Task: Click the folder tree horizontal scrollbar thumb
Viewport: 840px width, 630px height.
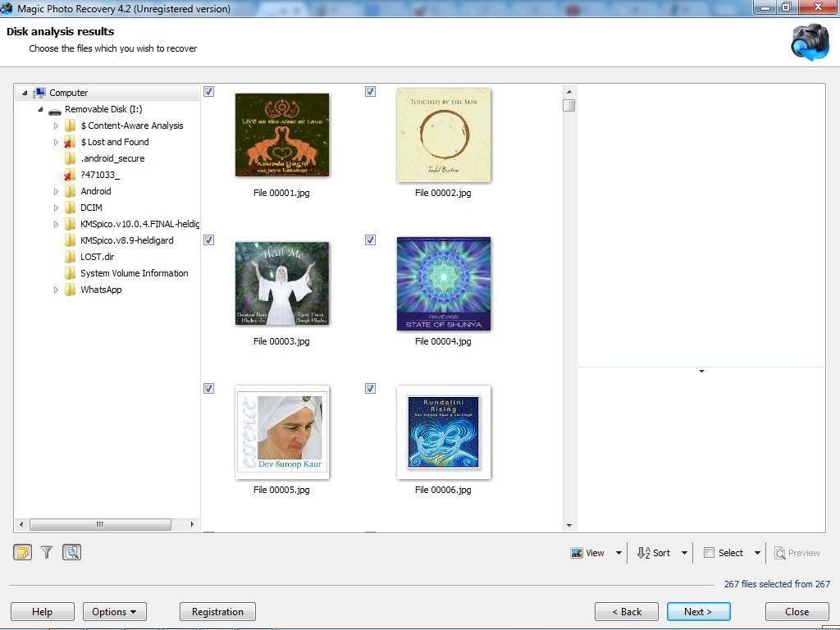Action: point(100,524)
